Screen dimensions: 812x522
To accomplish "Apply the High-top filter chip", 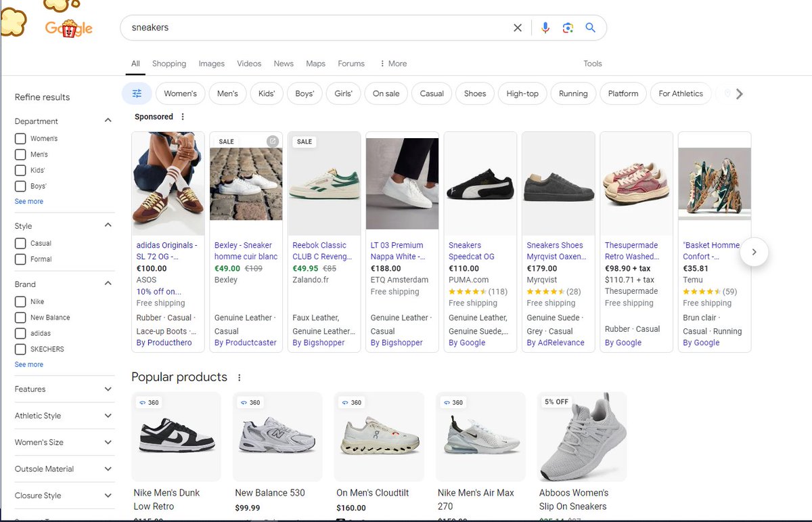I will [522, 93].
